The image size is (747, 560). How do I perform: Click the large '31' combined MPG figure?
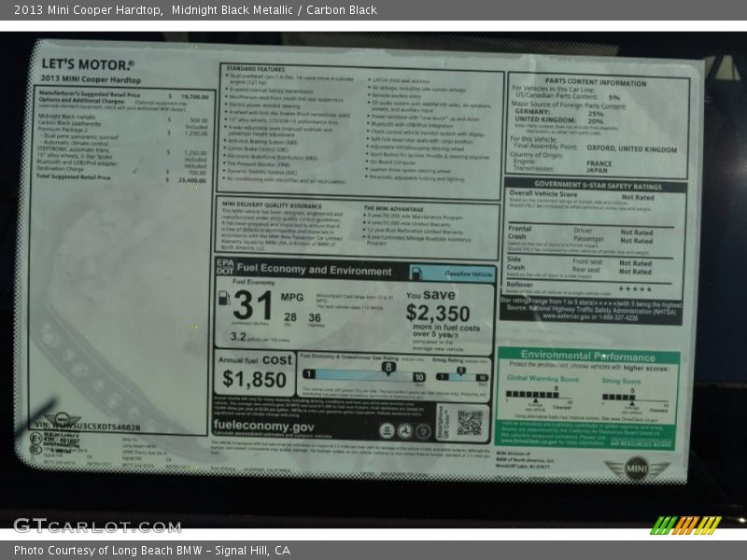tap(253, 305)
